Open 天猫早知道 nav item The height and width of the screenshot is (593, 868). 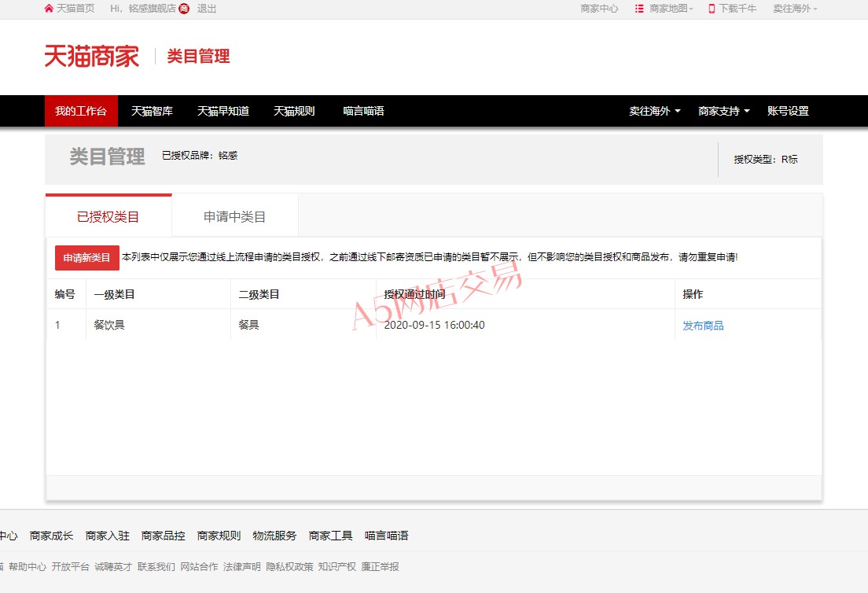223,111
